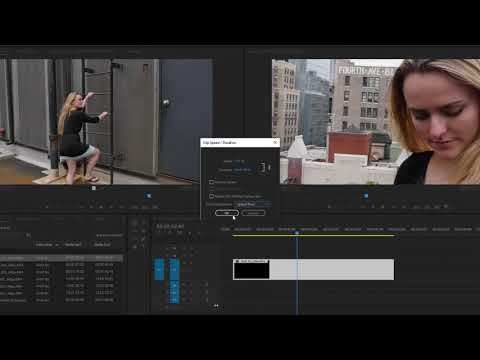
Task: Confirm the Clip Speed / Duration dialog with OK
Action: tap(227, 213)
